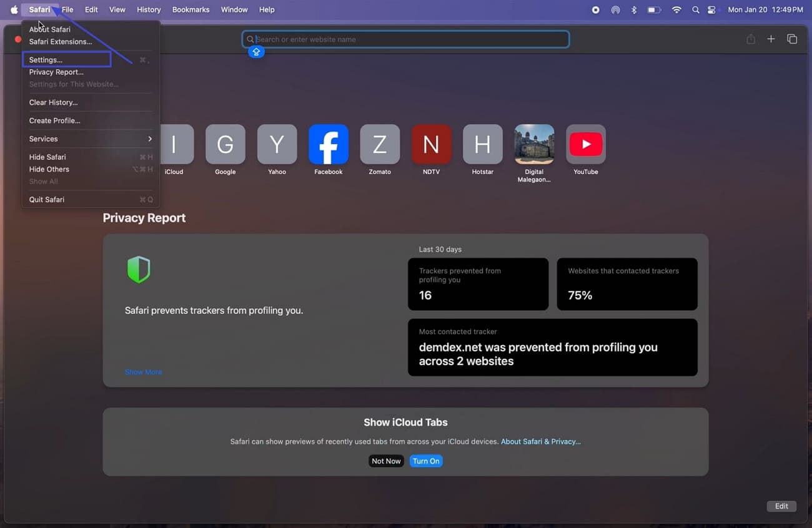Click the AirDrop menu bar icon
This screenshot has width=812, height=528.
615,10
